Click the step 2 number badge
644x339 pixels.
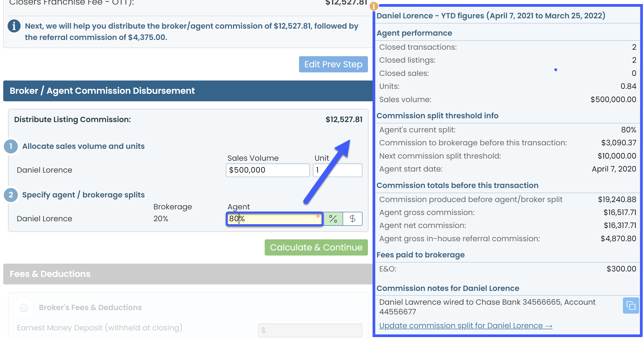[x=11, y=195]
